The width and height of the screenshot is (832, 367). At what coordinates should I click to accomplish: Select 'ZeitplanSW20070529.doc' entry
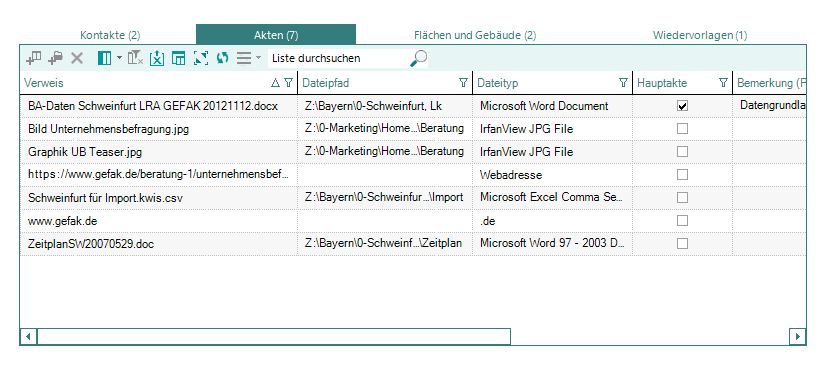click(91, 244)
